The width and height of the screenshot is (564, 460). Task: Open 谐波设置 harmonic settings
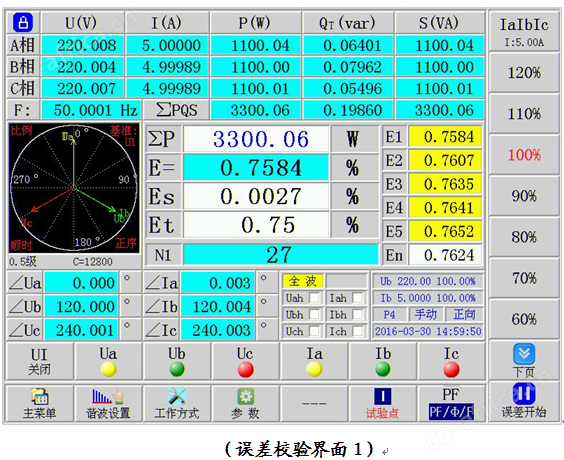pyautogui.click(x=108, y=397)
